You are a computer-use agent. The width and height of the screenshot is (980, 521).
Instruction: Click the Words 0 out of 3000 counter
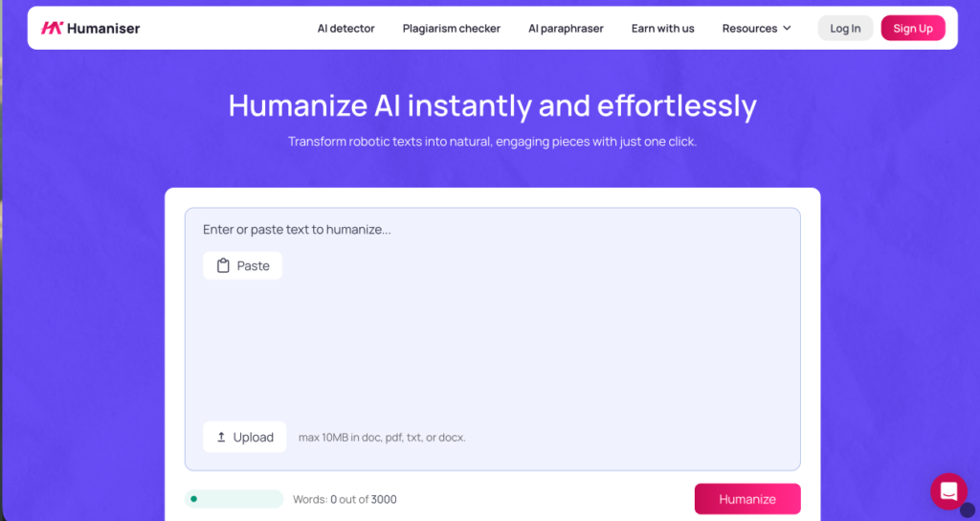click(345, 499)
